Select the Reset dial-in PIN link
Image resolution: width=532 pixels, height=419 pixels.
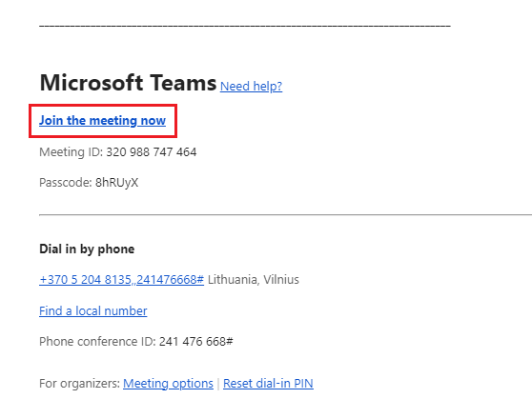click(x=268, y=384)
